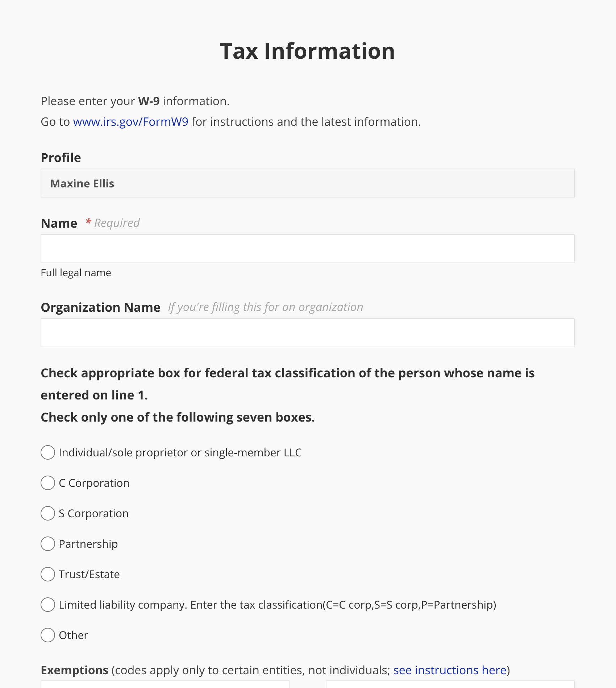Click the right Exemptions input box
Image resolution: width=616 pixels, height=688 pixels.
click(450, 684)
